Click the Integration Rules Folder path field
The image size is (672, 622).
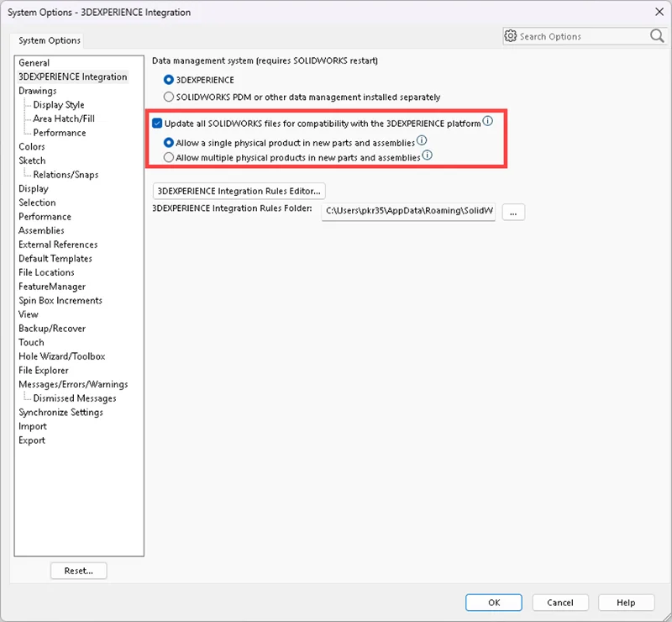pos(409,213)
